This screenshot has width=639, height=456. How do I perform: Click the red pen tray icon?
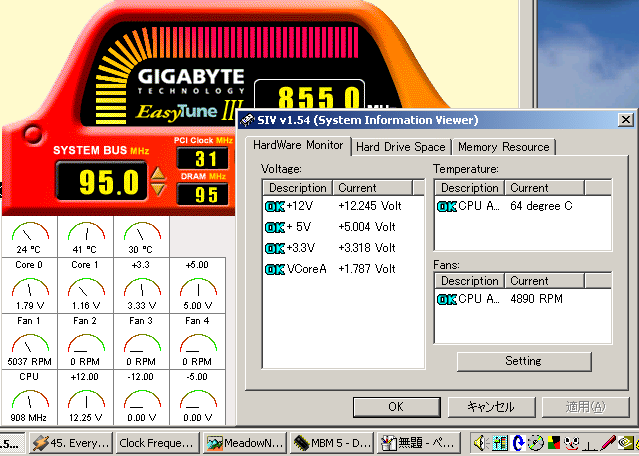tap(608, 443)
